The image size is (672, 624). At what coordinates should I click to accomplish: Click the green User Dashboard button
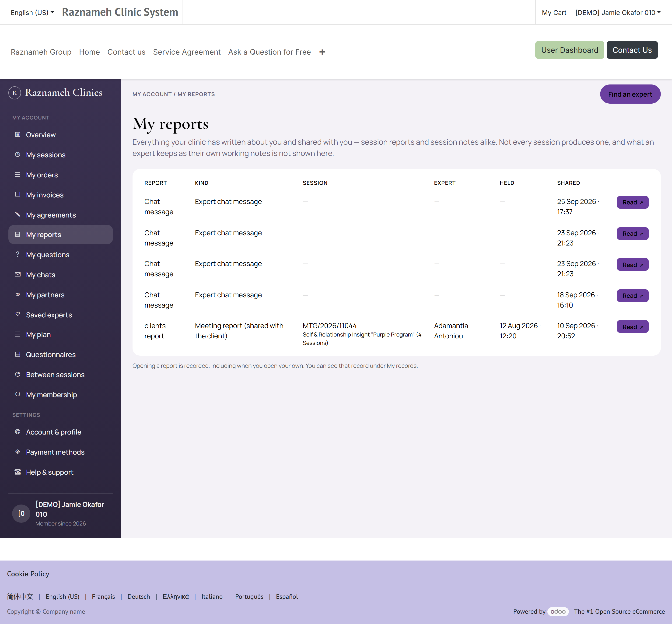tap(570, 50)
